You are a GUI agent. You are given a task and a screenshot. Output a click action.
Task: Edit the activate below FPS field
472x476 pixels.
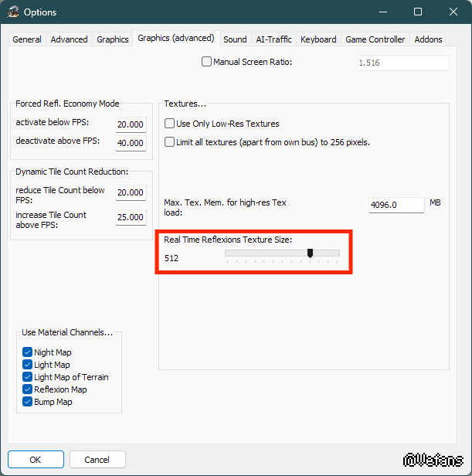point(131,124)
